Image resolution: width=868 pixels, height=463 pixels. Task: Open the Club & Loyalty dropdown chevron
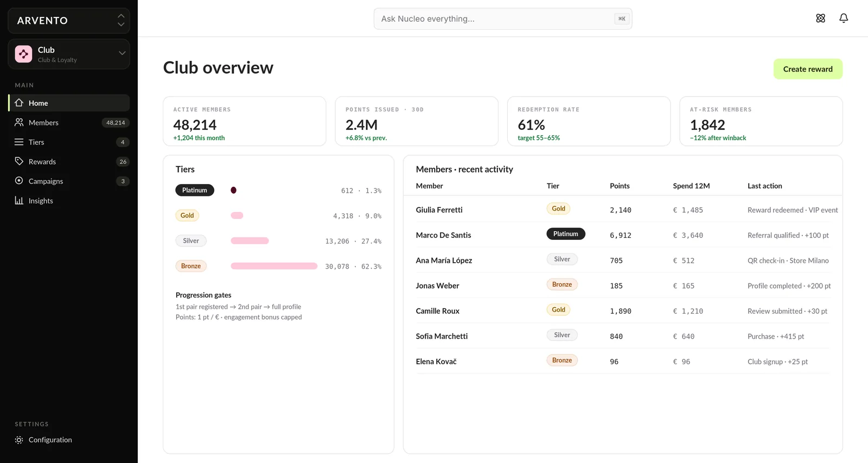tap(122, 53)
